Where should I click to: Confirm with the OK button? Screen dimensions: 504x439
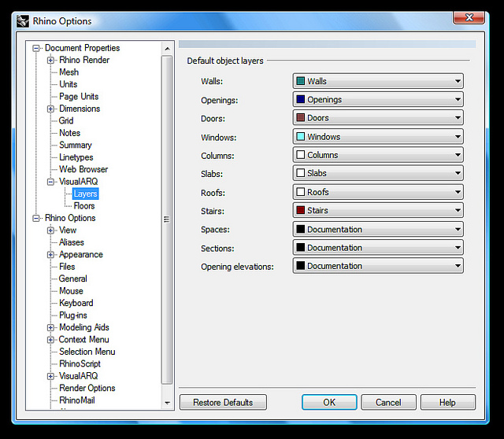pyautogui.click(x=329, y=402)
